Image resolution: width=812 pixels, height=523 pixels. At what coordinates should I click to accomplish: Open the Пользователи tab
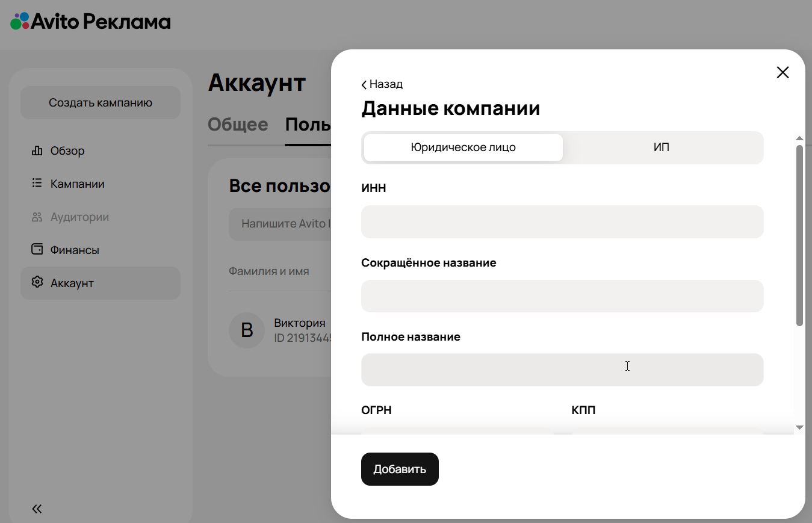point(308,125)
